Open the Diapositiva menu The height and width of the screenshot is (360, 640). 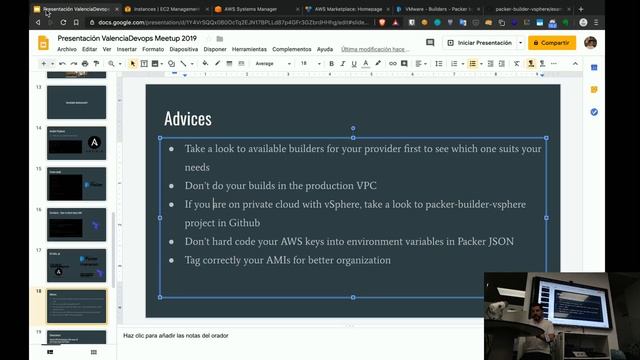(184, 49)
